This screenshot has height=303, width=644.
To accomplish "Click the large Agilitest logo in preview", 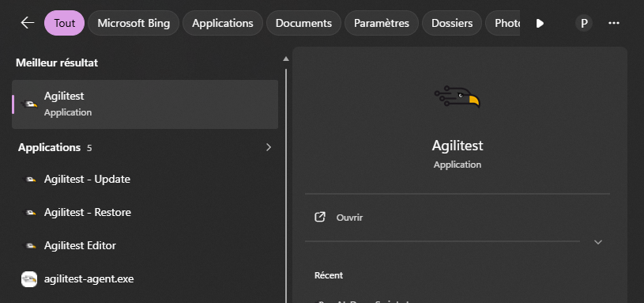I will pyautogui.click(x=458, y=97).
